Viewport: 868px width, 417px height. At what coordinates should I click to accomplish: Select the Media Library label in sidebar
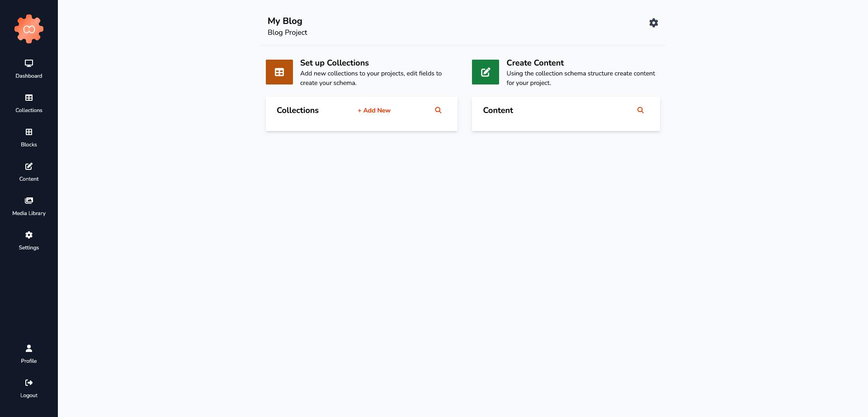pyautogui.click(x=29, y=213)
